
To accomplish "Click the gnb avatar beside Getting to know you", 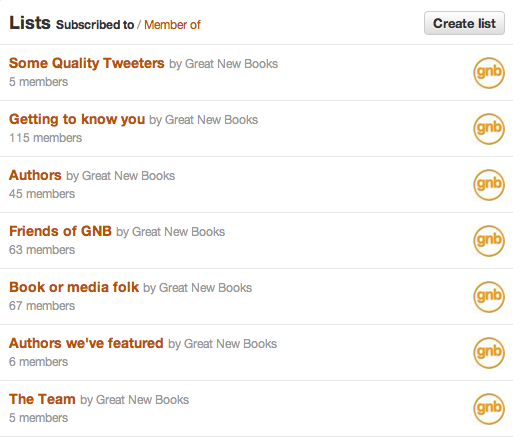I will (489, 129).
